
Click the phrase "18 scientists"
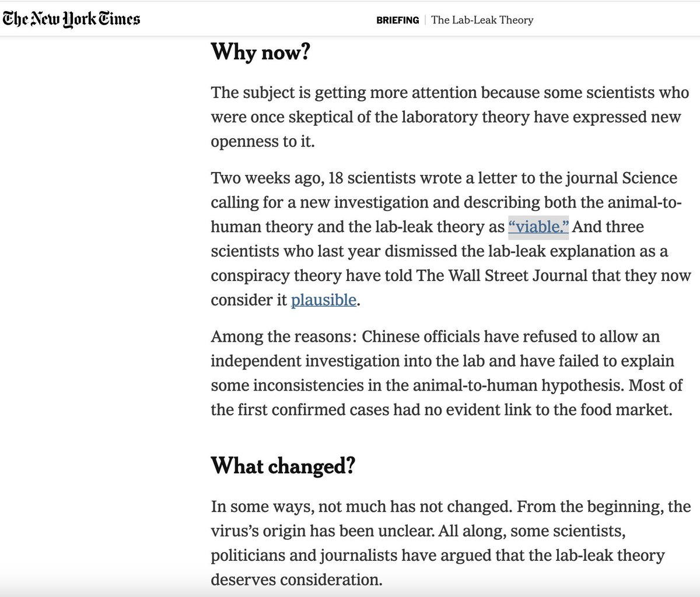pyautogui.click(x=372, y=178)
